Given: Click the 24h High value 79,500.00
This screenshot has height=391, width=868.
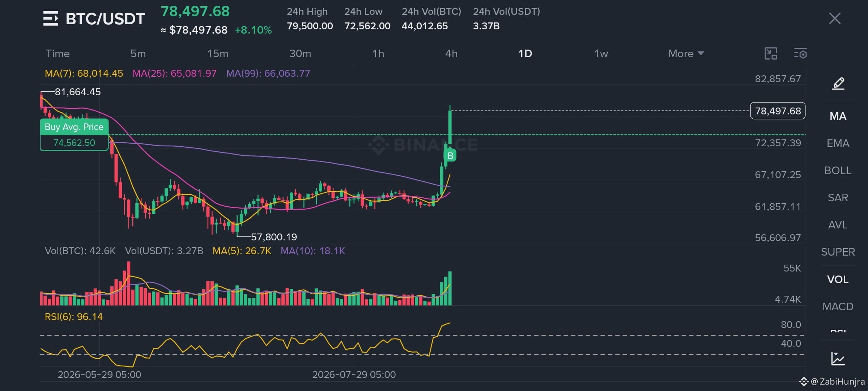Looking at the screenshot, I should pos(310,26).
